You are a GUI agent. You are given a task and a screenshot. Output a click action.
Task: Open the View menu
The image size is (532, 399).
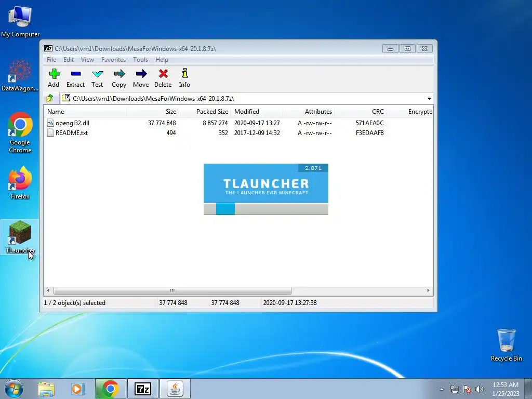(87, 60)
